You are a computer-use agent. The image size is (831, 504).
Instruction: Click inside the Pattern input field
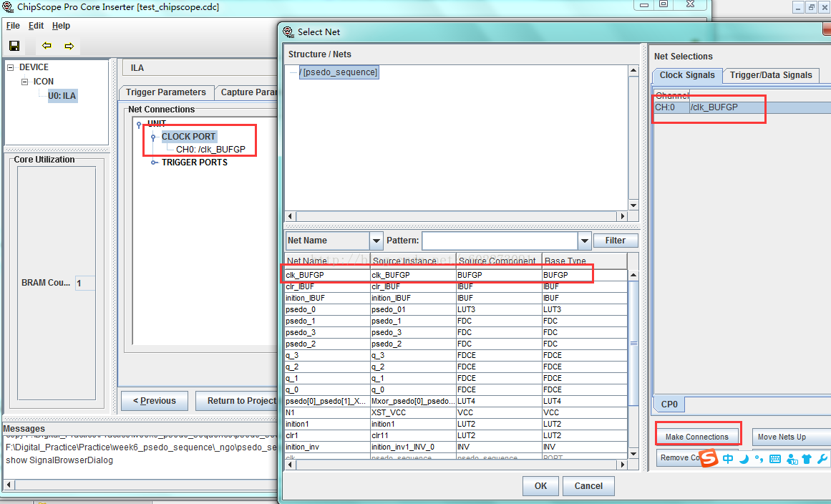coord(500,241)
